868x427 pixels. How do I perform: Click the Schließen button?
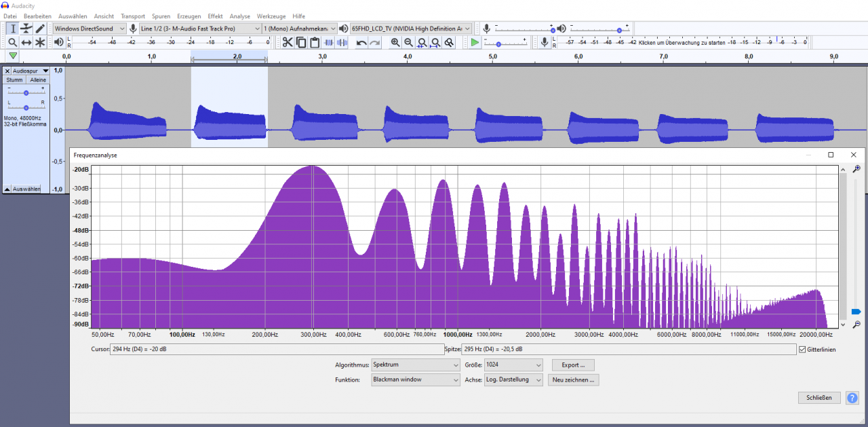tap(820, 398)
